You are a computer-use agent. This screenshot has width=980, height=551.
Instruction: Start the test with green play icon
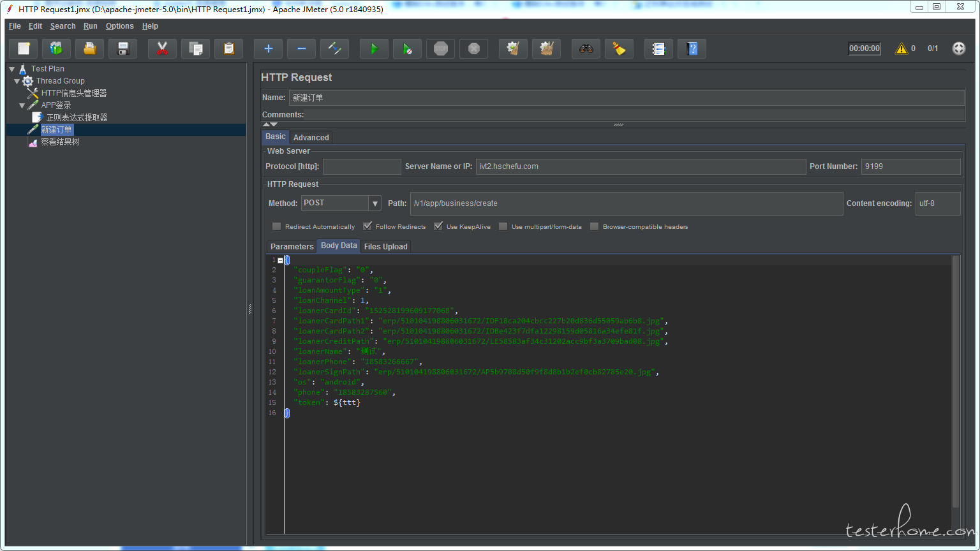coord(374,48)
